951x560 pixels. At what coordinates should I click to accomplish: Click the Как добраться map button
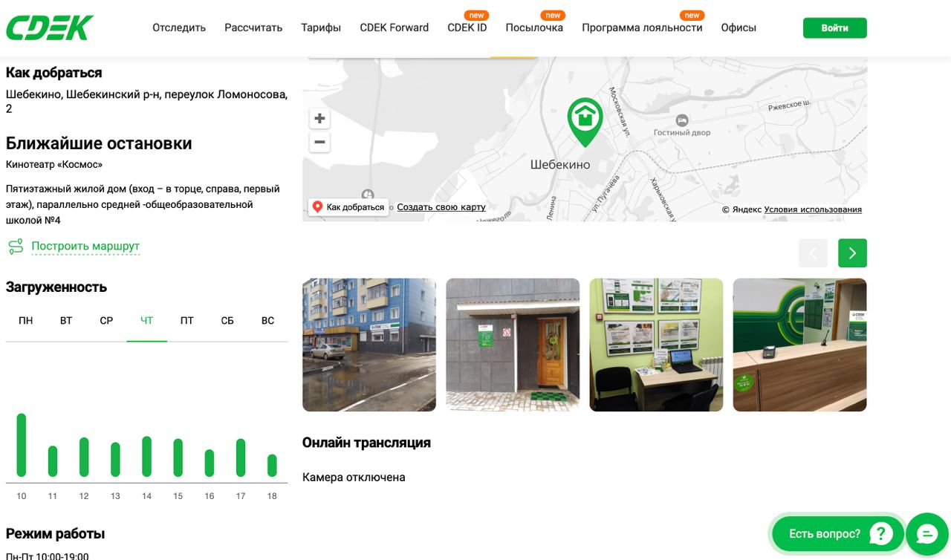[x=348, y=207]
